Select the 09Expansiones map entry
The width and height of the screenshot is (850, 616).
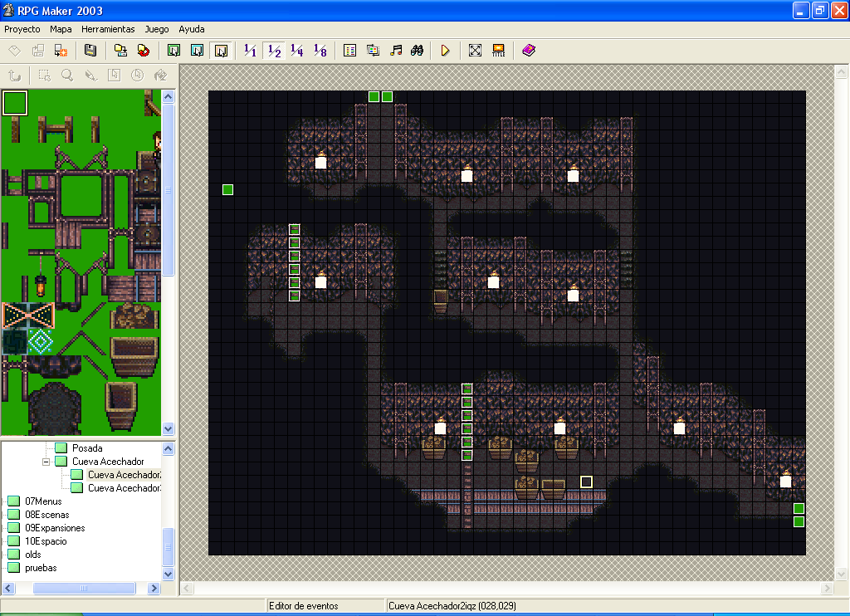55,528
